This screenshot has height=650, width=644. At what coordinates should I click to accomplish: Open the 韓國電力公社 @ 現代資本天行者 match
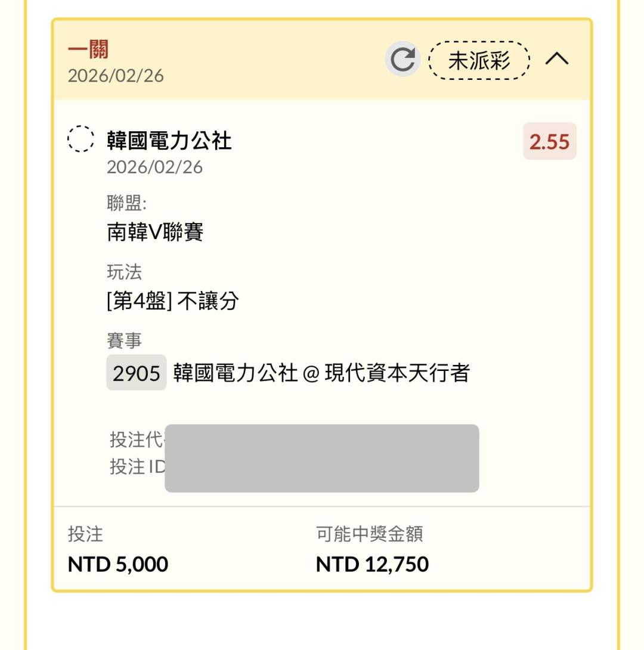tap(321, 373)
